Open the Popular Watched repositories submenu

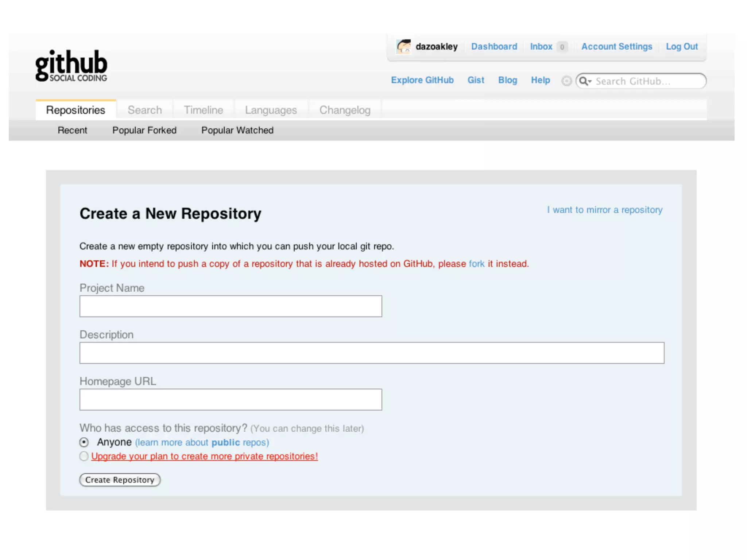(237, 130)
